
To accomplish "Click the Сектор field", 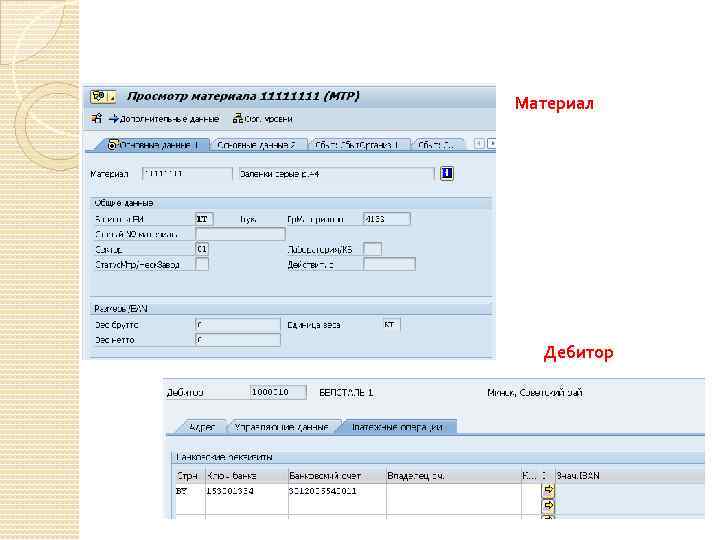I will (x=202, y=249).
